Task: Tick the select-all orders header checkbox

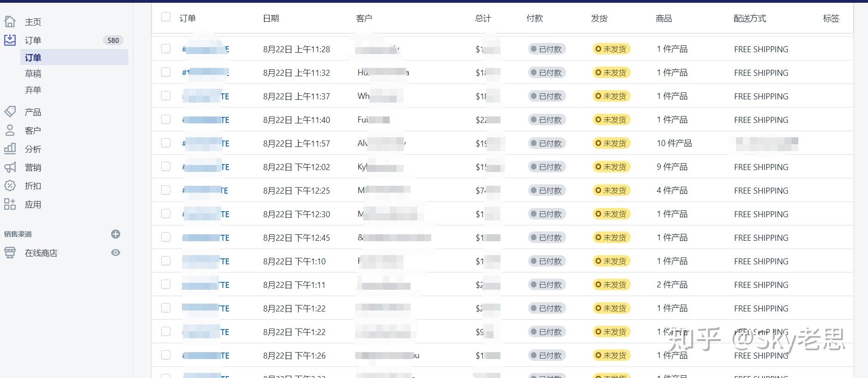Action: click(166, 17)
